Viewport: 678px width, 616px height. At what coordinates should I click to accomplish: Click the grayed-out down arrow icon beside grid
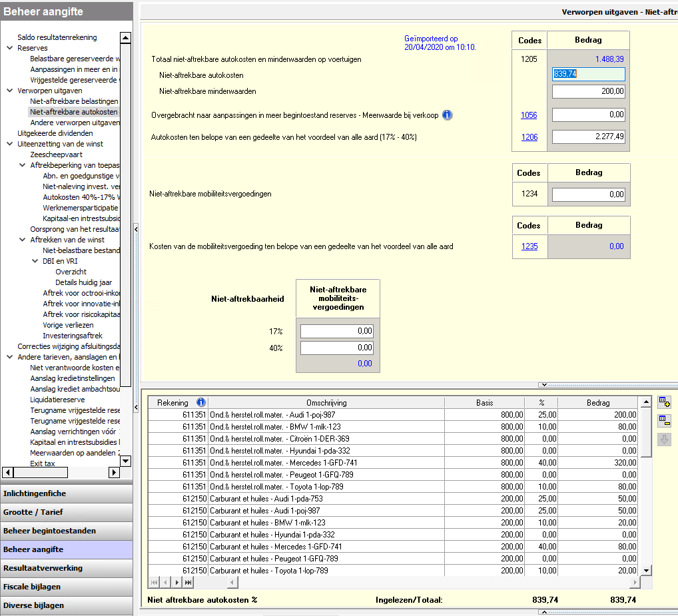pyautogui.click(x=663, y=440)
